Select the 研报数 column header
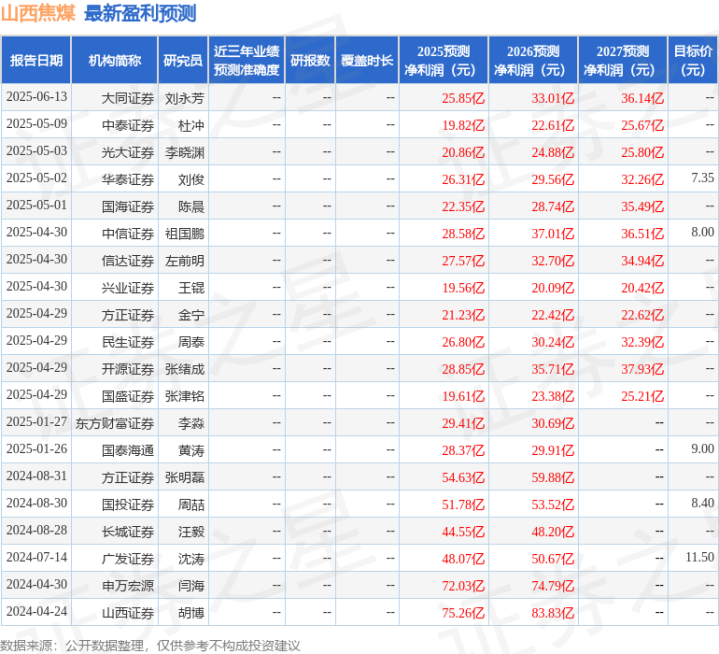Screen dimensions: 719x654 pyautogui.click(x=310, y=61)
